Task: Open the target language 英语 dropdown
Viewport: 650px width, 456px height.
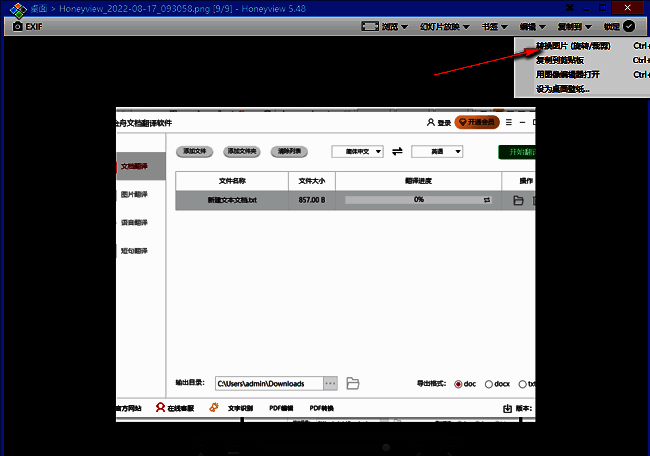Action: [437, 151]
